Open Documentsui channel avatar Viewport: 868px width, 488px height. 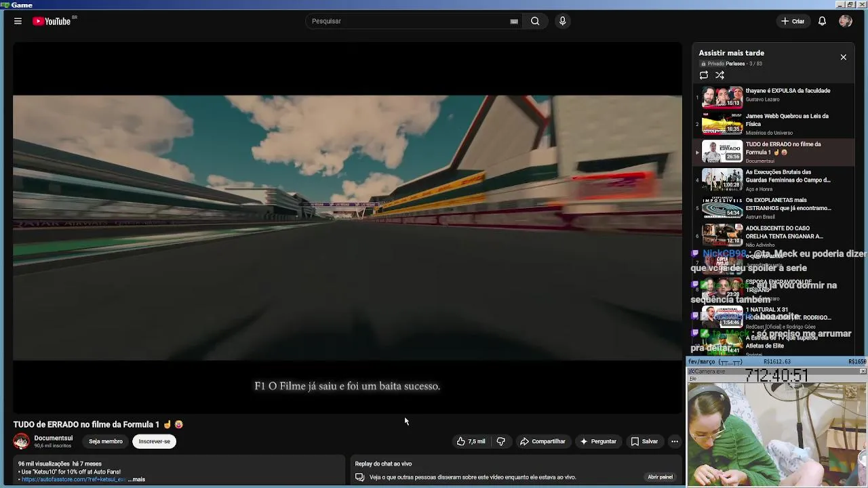pyautogui.click(x=22, y=441)
